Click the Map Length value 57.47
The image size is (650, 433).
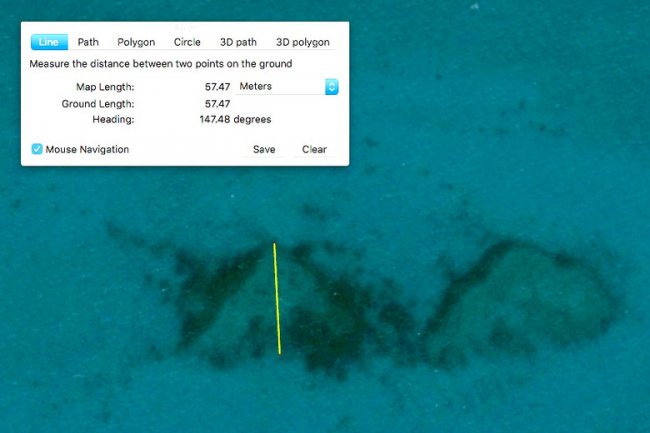coord(217,87)
